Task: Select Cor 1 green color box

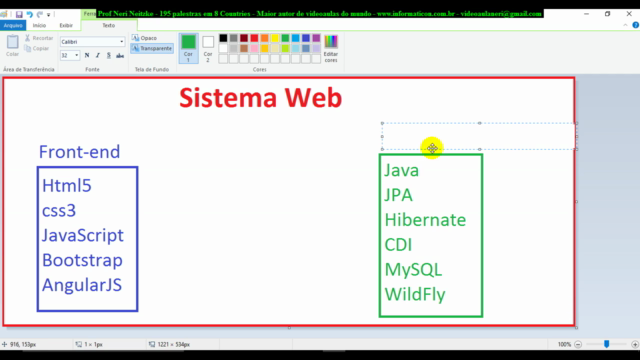Action: coord(189,48)
